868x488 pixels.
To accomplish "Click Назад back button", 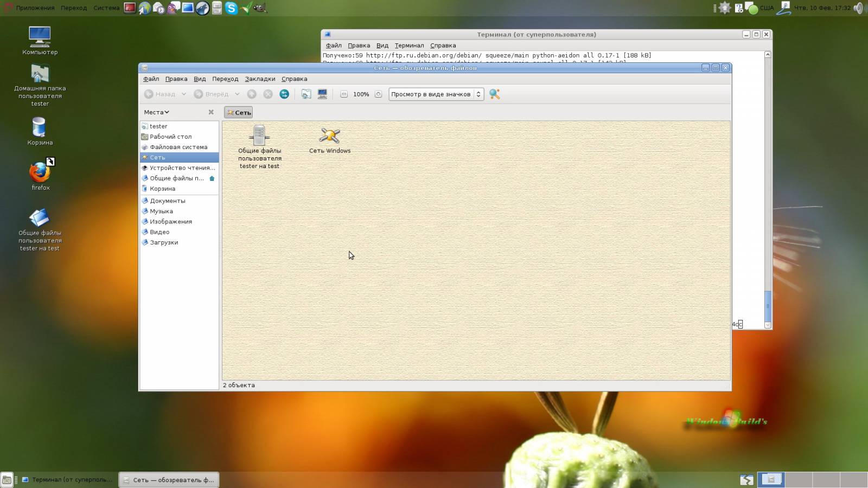I will point(160,94).
